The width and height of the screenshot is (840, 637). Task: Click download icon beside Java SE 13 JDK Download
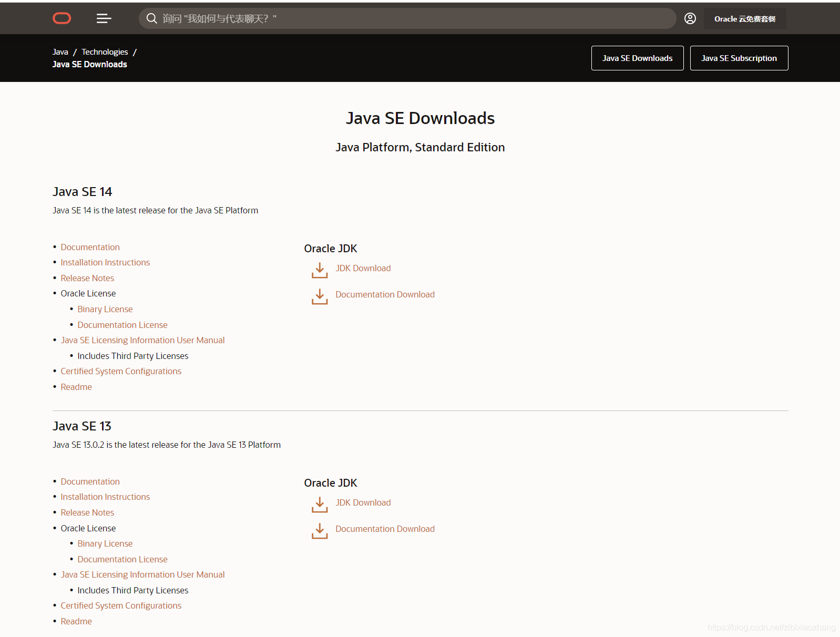click(320, 505)
